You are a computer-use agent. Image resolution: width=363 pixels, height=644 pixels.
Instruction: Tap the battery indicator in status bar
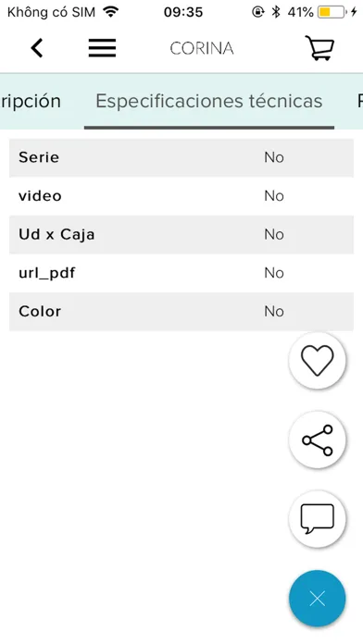coord(332,12)
